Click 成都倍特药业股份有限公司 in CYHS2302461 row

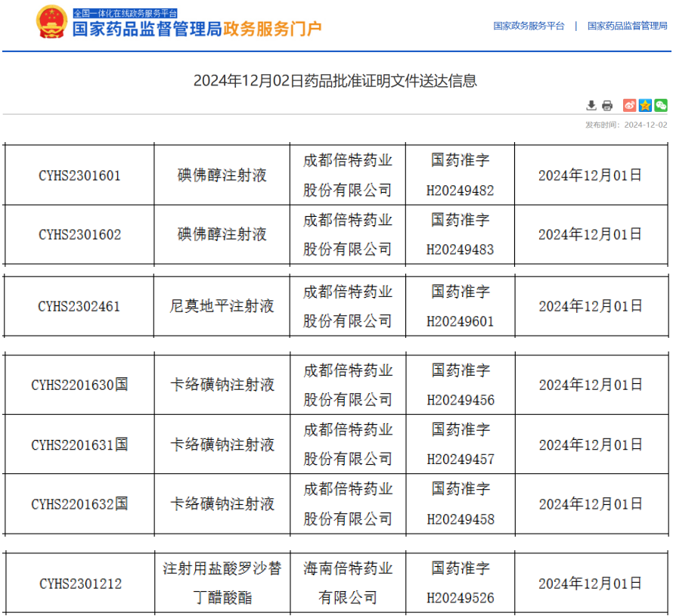coord(348,306)
